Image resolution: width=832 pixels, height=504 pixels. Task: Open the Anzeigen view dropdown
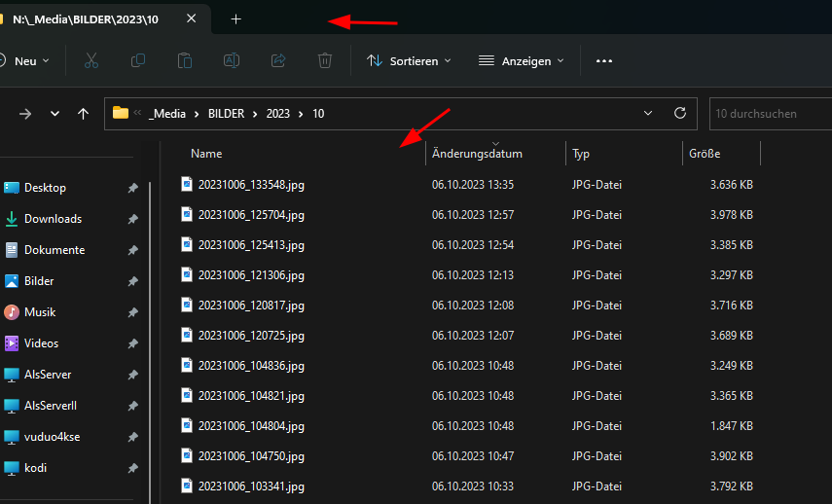[521, 61]
